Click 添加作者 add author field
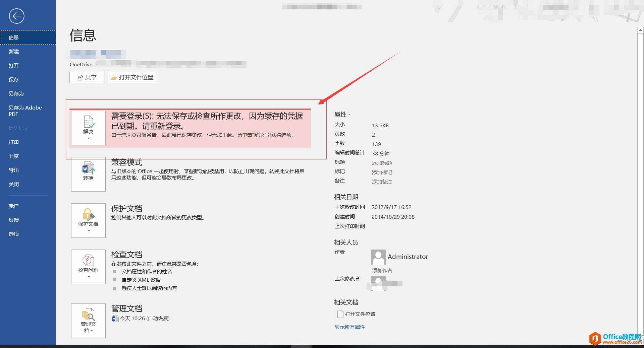The height and width of the screenshot is (348, 644). [x=382, y=271]
